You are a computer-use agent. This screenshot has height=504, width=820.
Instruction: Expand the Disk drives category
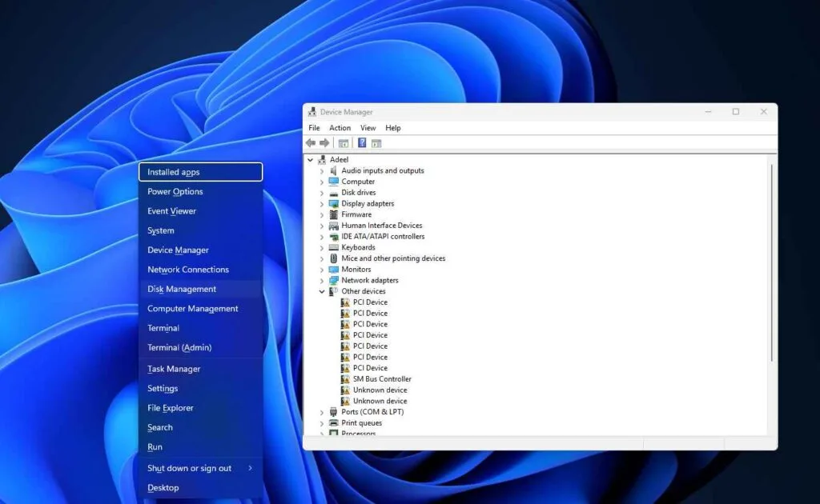[x=322, y=193]
